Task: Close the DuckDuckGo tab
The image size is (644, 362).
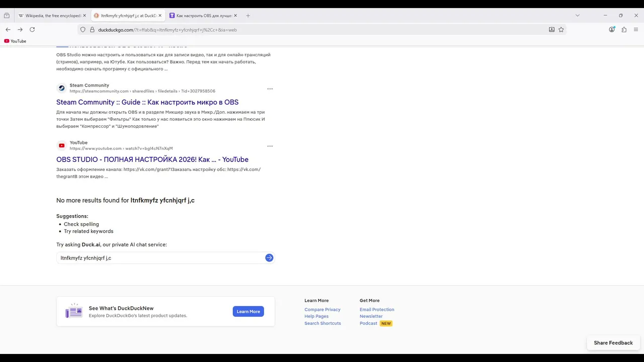Action: pyautogui.click(x=160, y=16)
